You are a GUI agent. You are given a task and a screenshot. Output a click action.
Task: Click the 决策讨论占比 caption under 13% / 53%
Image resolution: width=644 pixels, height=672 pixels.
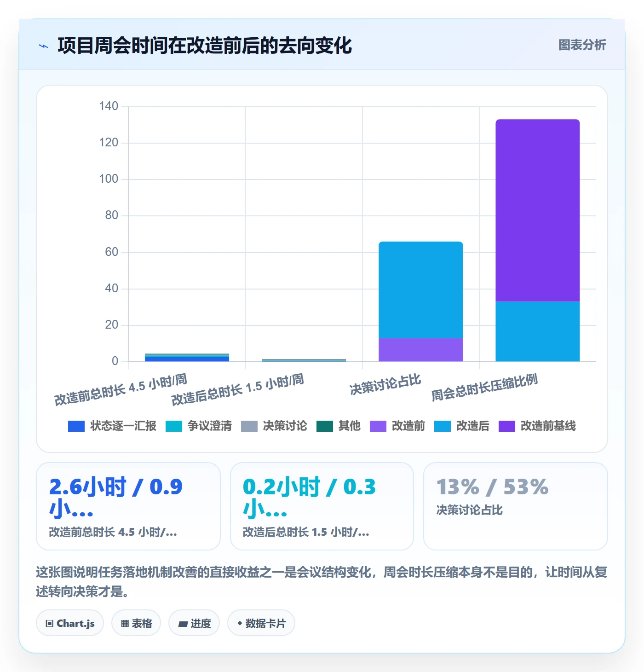[469, 510]
